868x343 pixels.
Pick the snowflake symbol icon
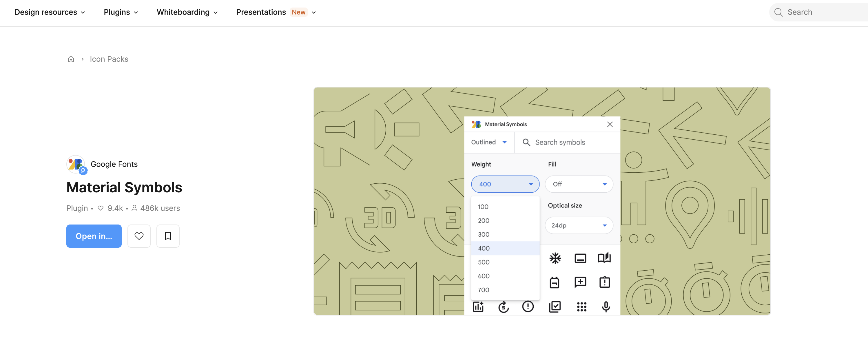pos(555,258)
